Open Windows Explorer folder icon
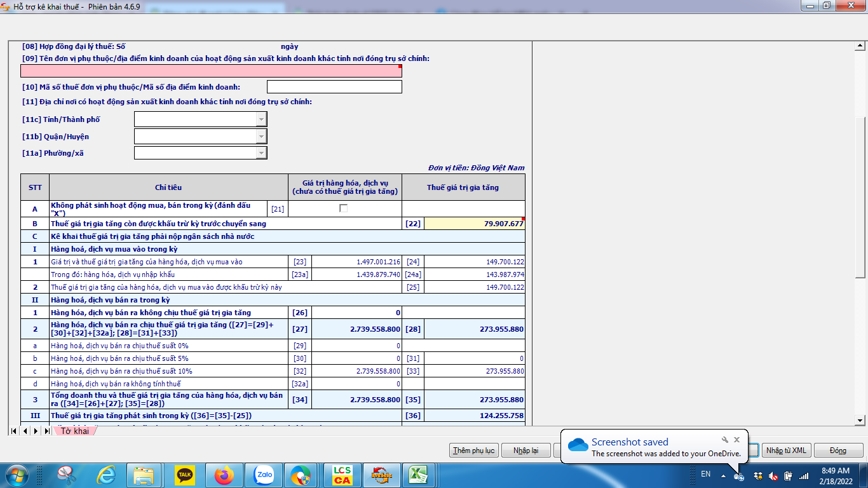This screenshot has height=488, width=868. (144, 475)
